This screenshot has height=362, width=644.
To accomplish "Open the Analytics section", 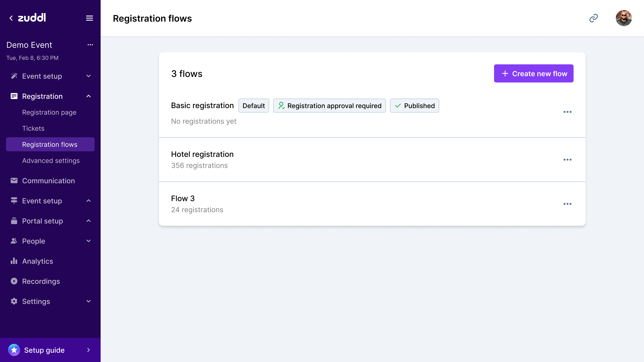I will tap(38, 261).
